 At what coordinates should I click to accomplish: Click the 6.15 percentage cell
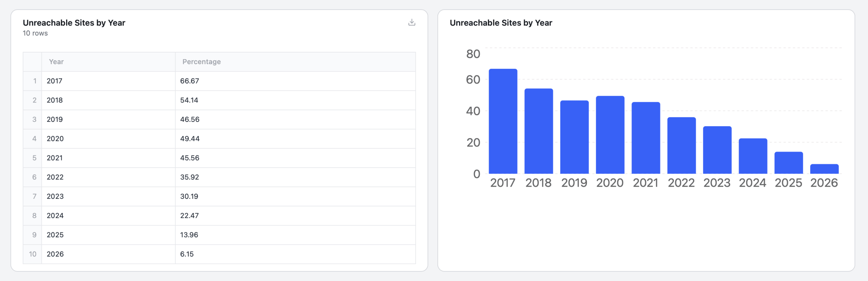pyautogui.click(x=187, y=254)
